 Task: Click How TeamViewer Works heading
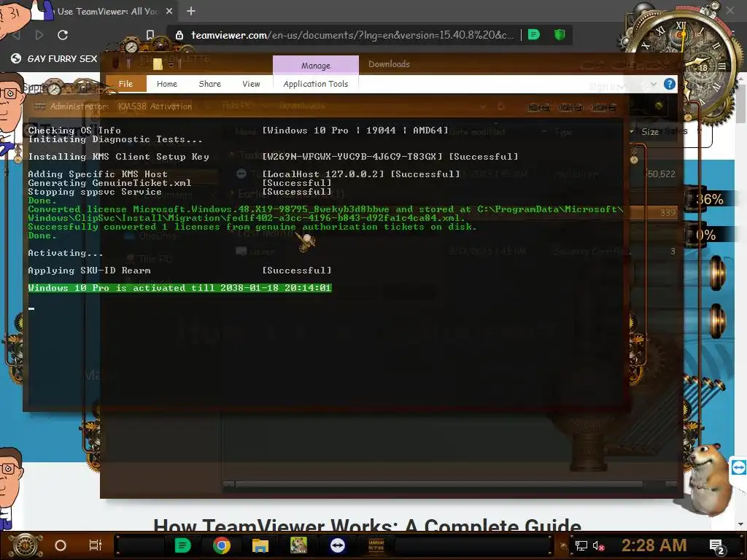point(368,525)
